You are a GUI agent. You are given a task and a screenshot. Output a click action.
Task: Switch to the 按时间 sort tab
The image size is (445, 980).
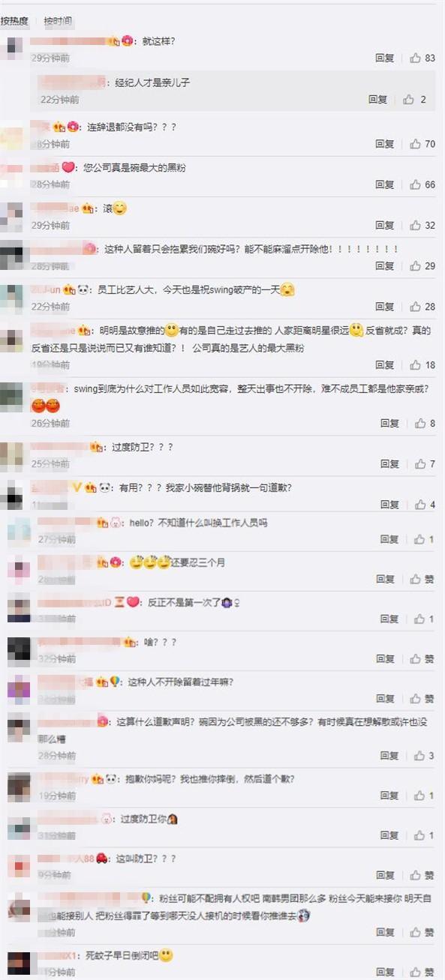click(x=58, y=21)
